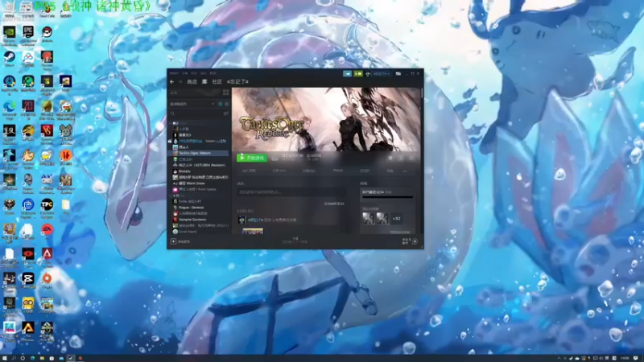Open the 商店 (Store) tab in Steam
The image size is (644, 362).
click(x=192, y=82)
